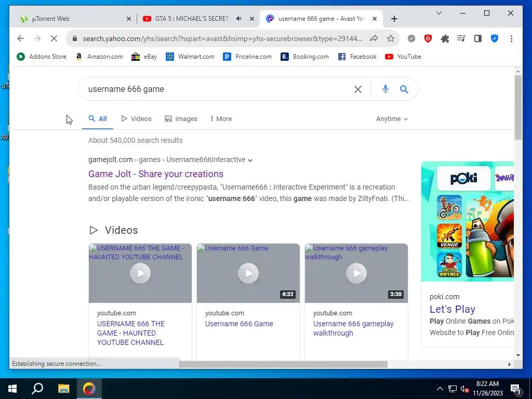The height and width of the screenshot is (399, 532).
Task: Click the address bar URL
Action: coord(222,38)
